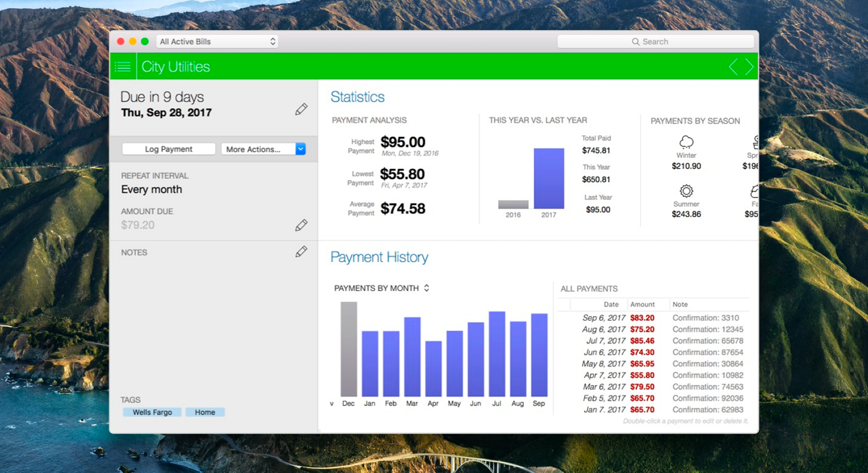868x473 pixels.
Task: Select the Wells Fargo tag
Action: [x=152, y=412]
